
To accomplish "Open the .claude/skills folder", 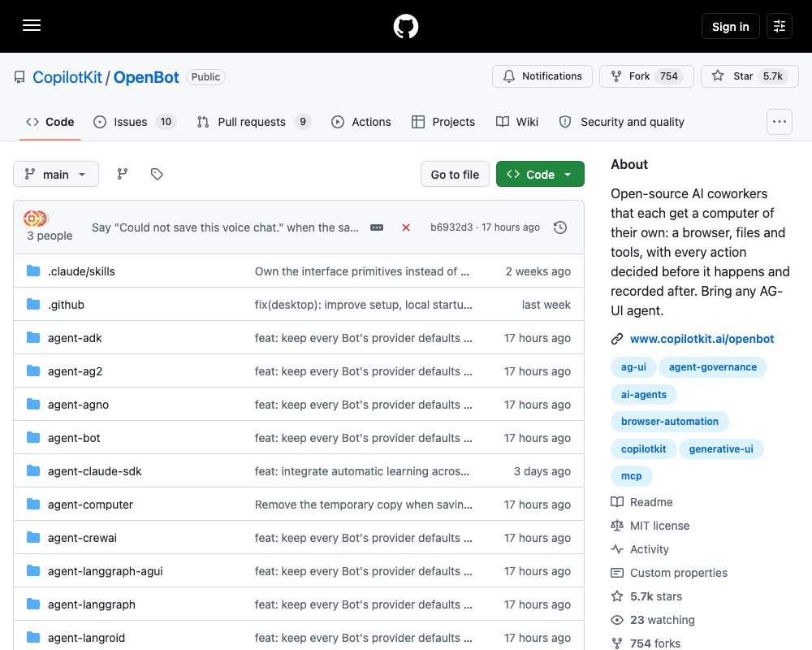I will (x=81, y=271).
